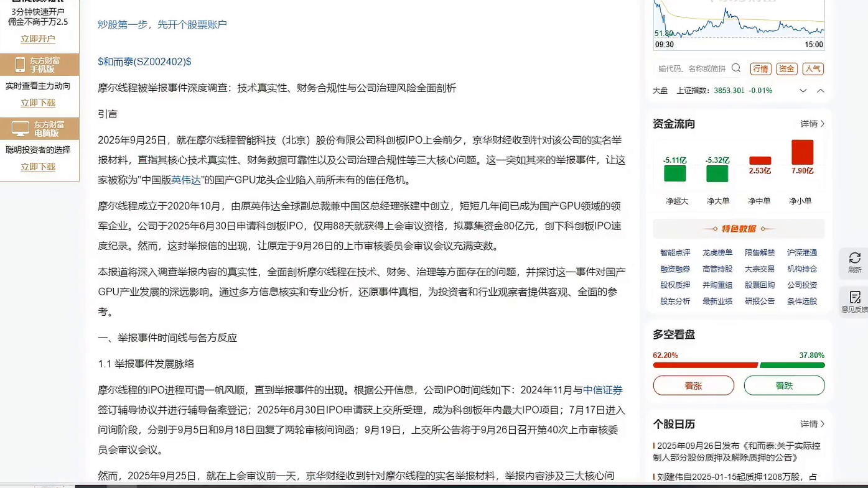Switch to the 行情 tab

point(760,69)
